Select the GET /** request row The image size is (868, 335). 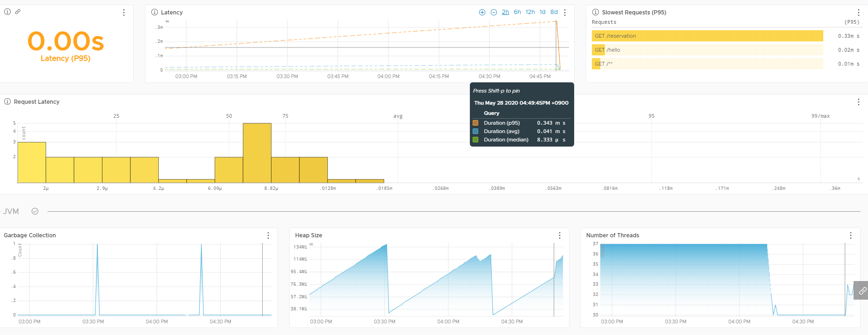click(707, 64)
